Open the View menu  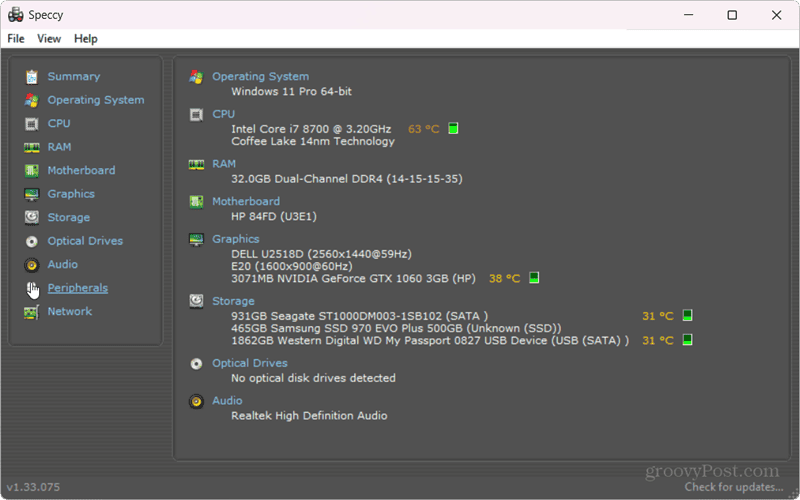pyautogui.click(x=49, y=39)
